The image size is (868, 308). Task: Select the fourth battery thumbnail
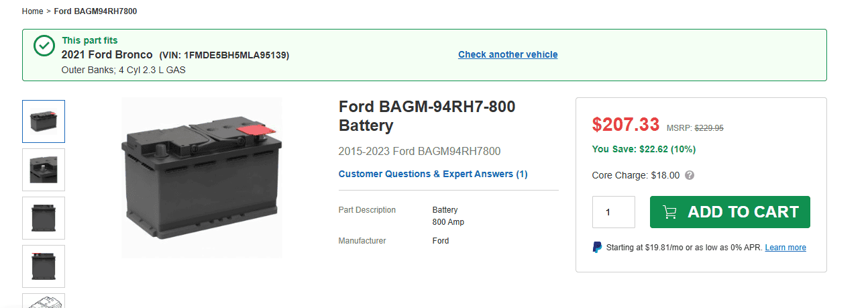coord(44,266)
